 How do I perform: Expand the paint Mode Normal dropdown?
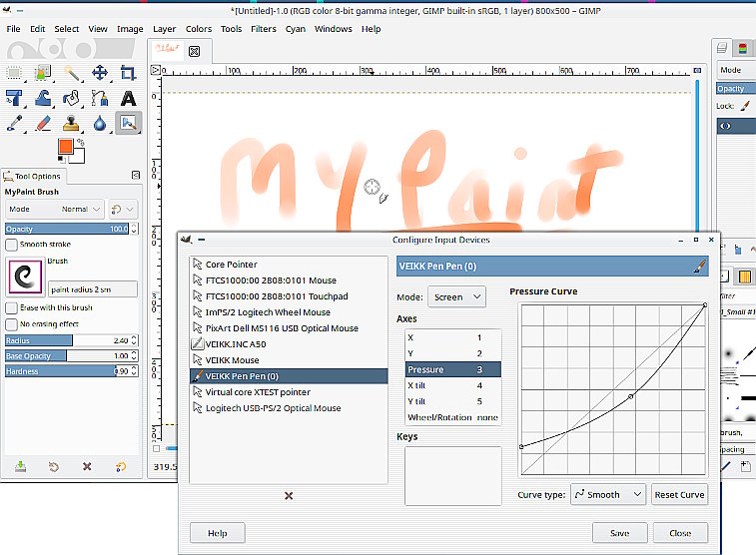pos(82,210)
